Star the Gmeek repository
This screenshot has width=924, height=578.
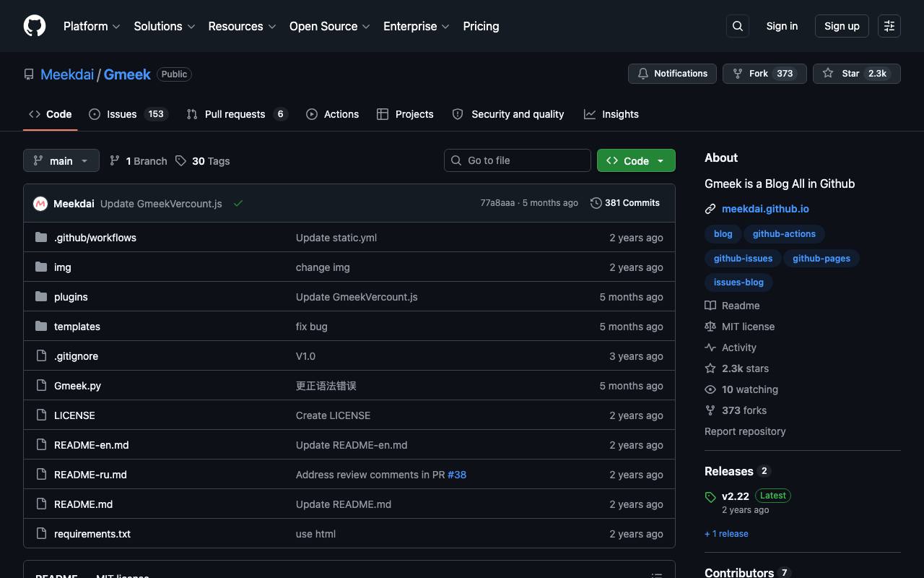(857, 74)
